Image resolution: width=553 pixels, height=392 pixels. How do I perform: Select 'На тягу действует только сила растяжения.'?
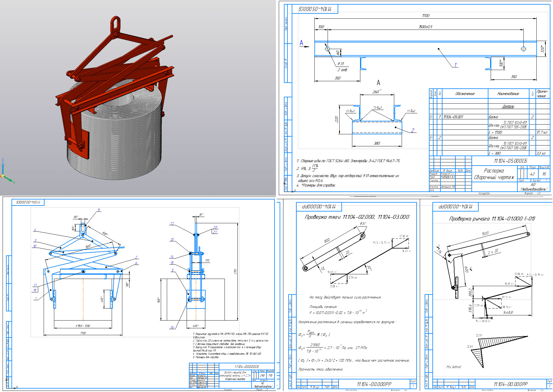345,297
